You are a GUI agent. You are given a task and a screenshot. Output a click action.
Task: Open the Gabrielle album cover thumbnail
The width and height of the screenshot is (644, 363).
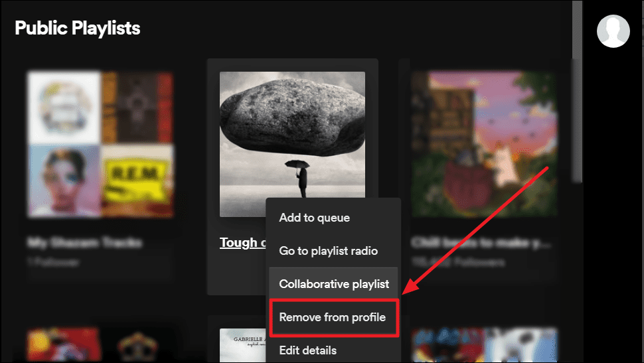(243, 345)
